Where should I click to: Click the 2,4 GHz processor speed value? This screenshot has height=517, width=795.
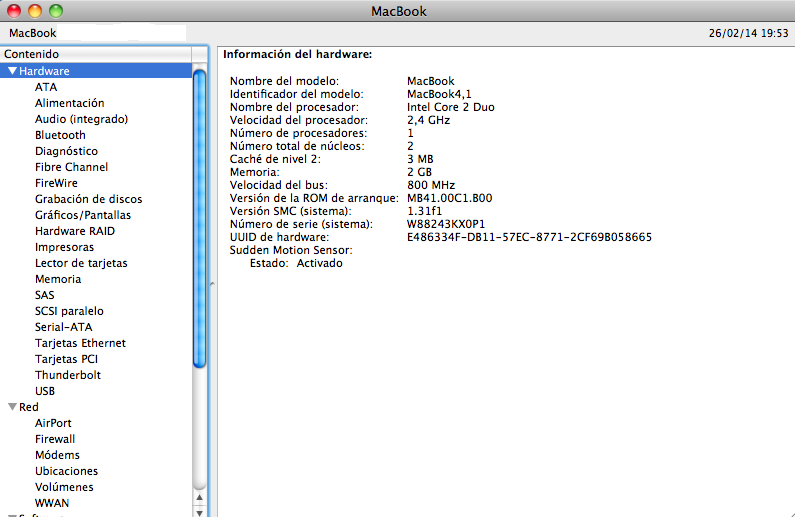pos(428,120)
